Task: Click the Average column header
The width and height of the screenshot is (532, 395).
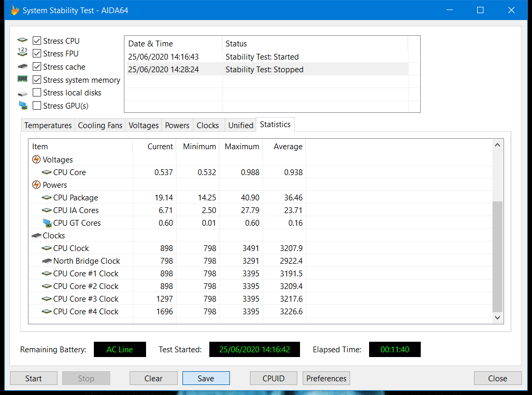Action: point(284,146)
